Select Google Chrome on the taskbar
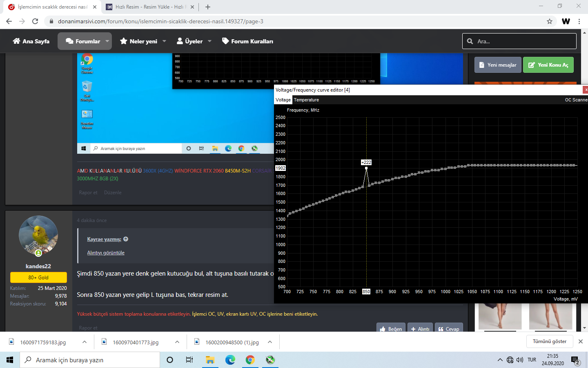The width and height of the screenshot is (588, 368). tap(250, 360)
